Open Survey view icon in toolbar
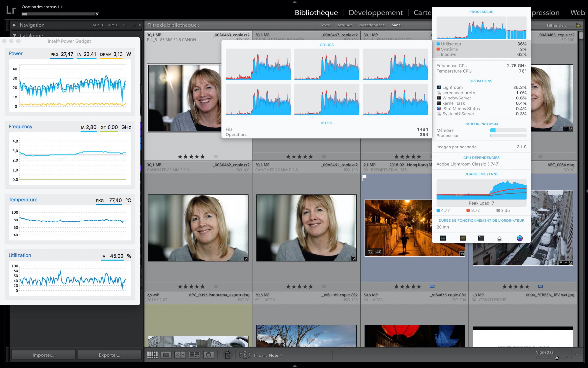This screenshot has height=368, width=588. [195, 355]
